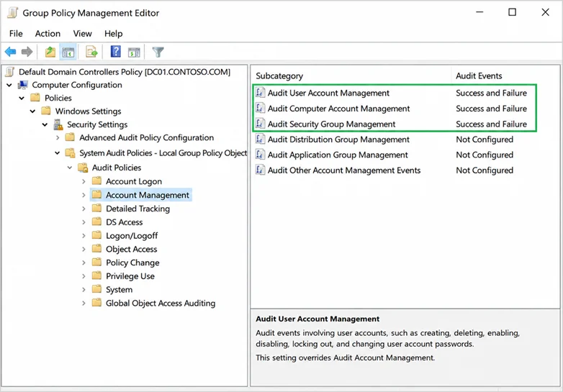Click the policy icon of Audit Computer Account Management
This screenshot has width=563, height=392.
click(x=261, y=108)
